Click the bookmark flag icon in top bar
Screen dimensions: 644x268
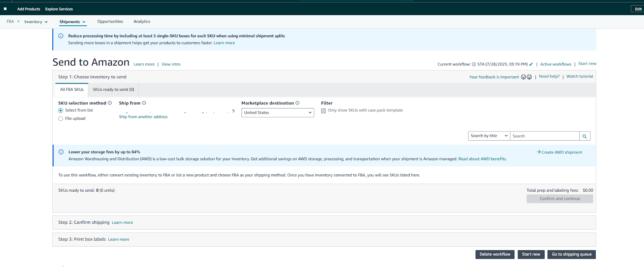(x=5, y=9)
